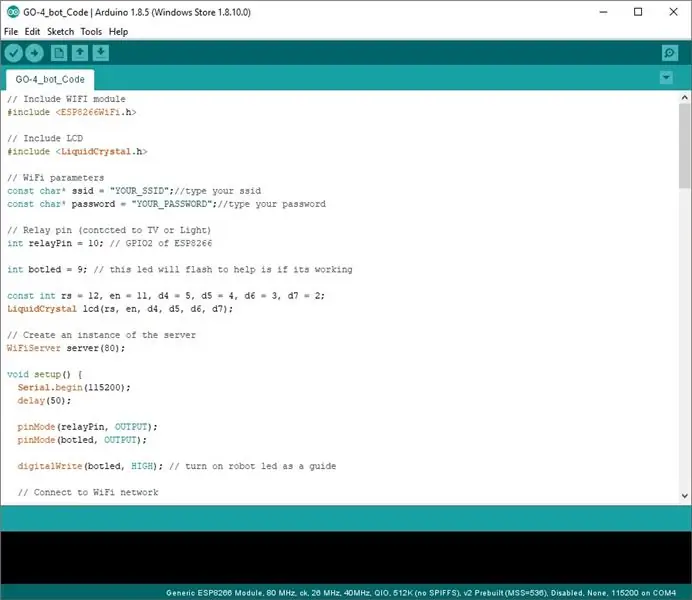This screenshot has width=692, height=600.
Task: Click the Verify checkmark button
Action: tap(14, 53)
